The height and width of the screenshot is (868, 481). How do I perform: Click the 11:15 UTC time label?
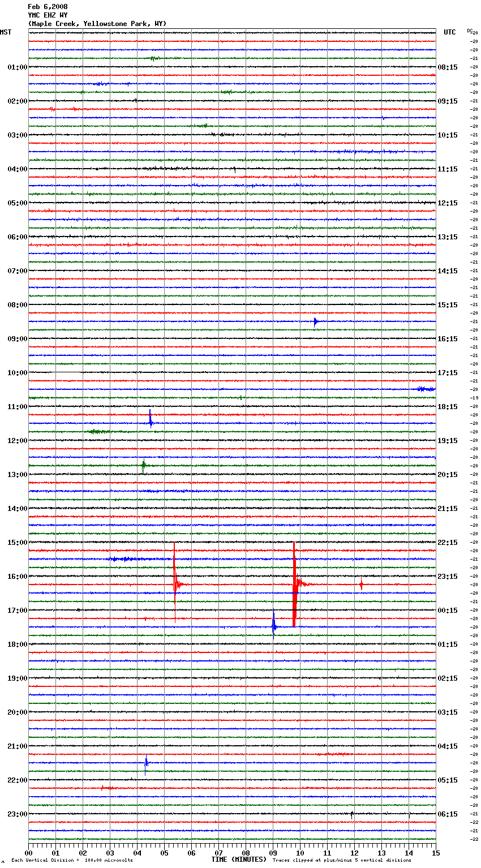448,169
